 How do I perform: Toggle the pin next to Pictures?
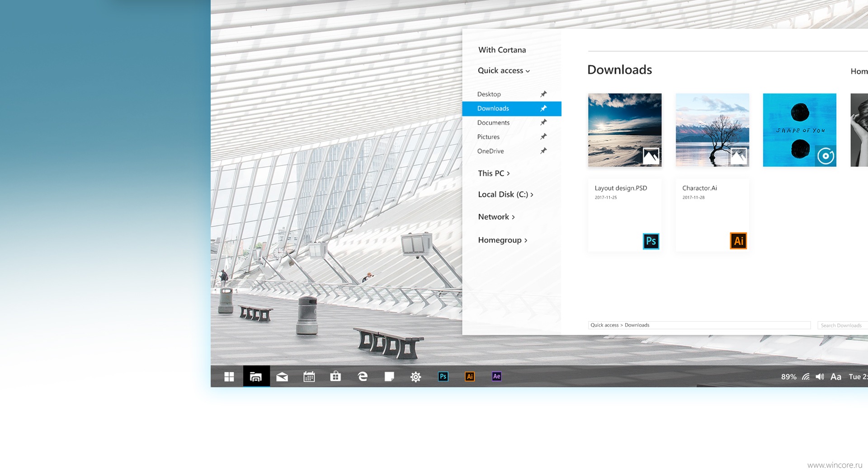point(543,136)
